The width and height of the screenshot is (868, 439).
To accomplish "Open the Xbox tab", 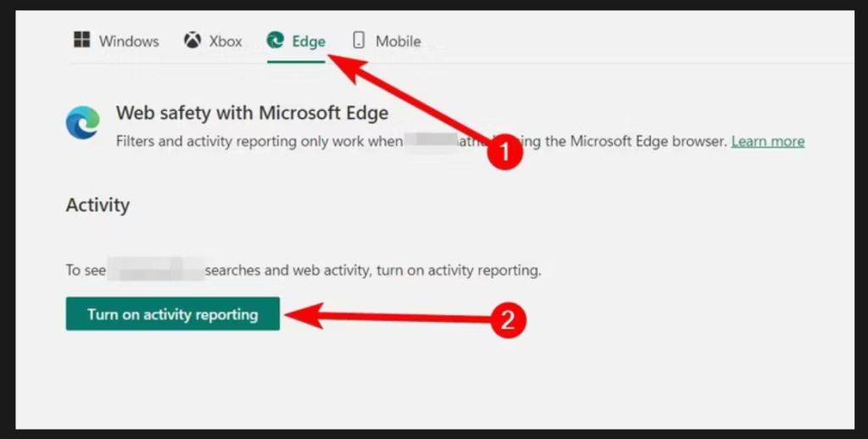I will 225,41.
